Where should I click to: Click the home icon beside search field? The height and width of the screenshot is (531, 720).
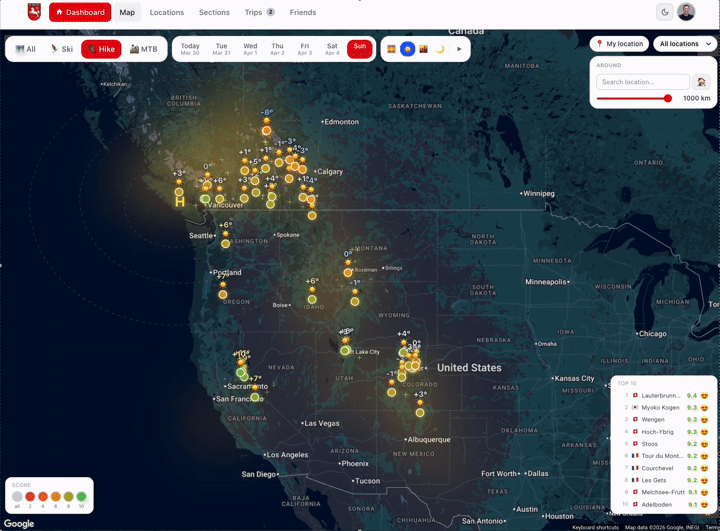point(701,82)
